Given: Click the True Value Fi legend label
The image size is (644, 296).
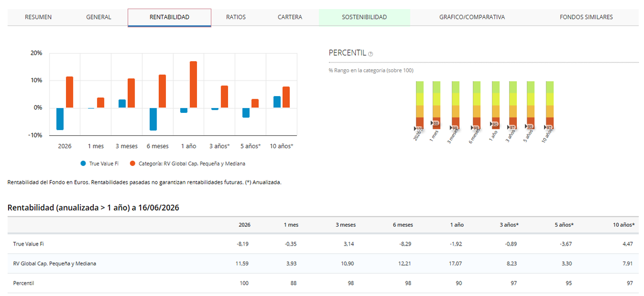Looking at the screenshot, I should point(104,163).
